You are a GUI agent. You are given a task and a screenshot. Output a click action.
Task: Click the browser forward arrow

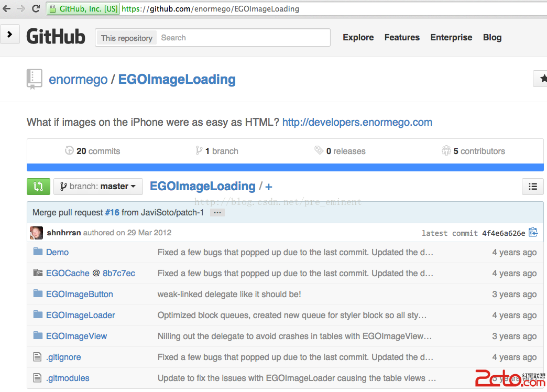pos(21,9)
